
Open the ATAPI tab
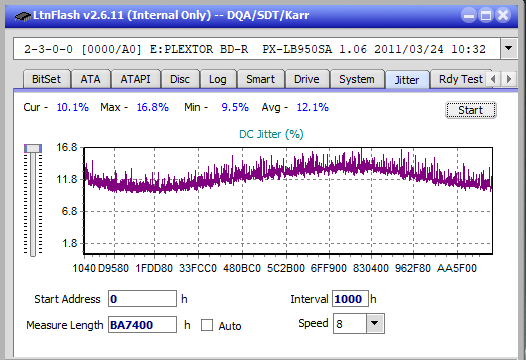pos(135,79)
